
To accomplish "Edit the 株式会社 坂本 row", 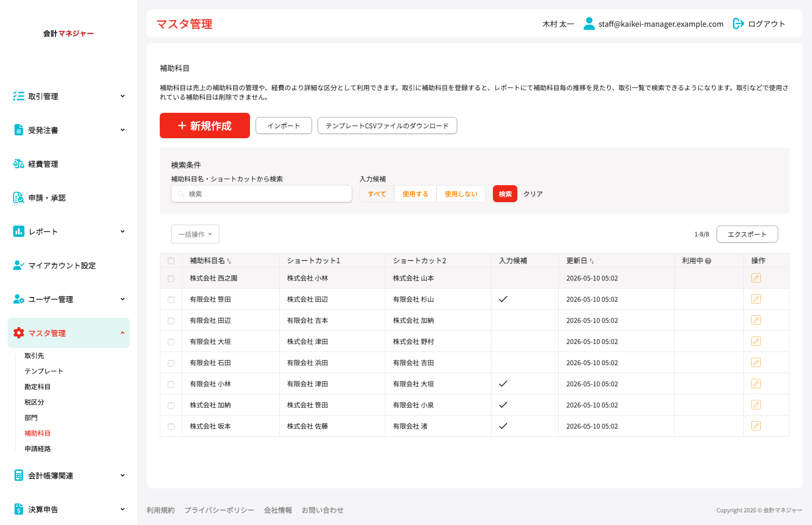I will pos(756,426).
